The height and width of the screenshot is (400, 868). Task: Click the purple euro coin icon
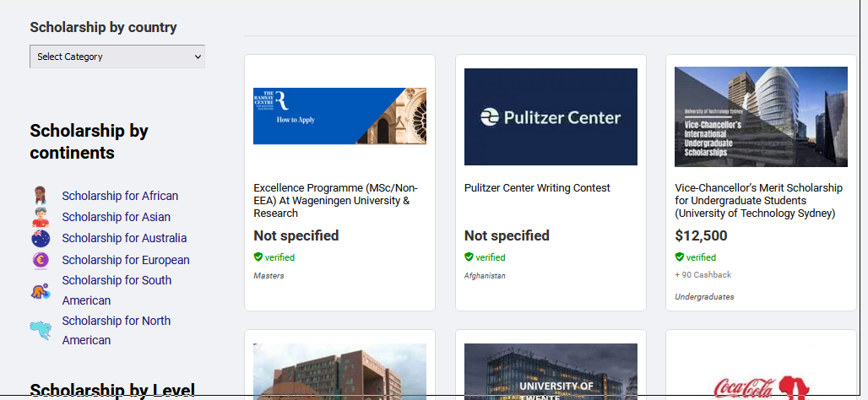41,259
